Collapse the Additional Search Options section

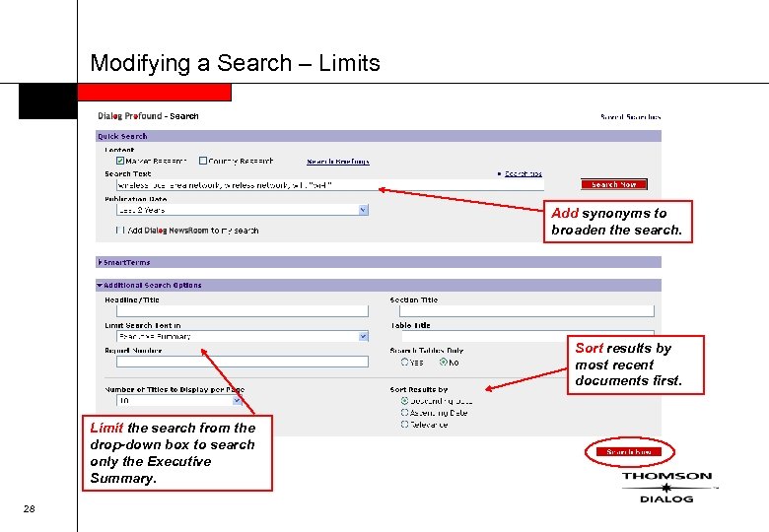(x=100, y=285)
